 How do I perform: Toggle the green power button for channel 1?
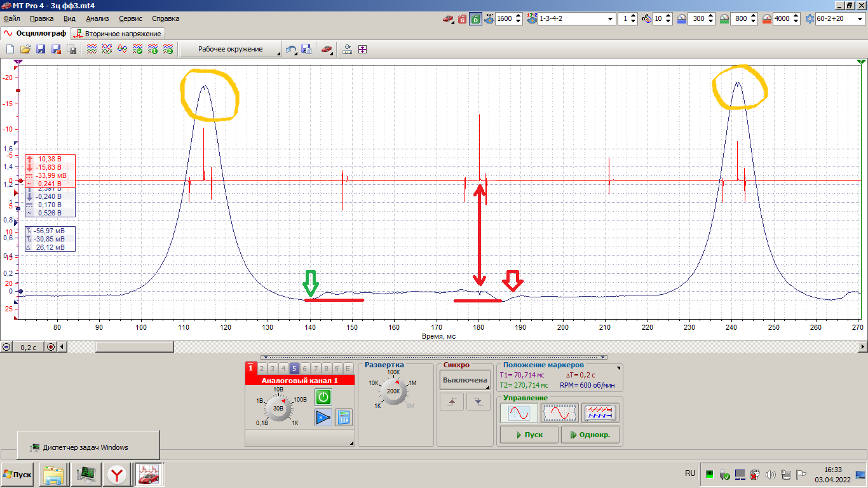pyautogui.click(x=323, y=397)
